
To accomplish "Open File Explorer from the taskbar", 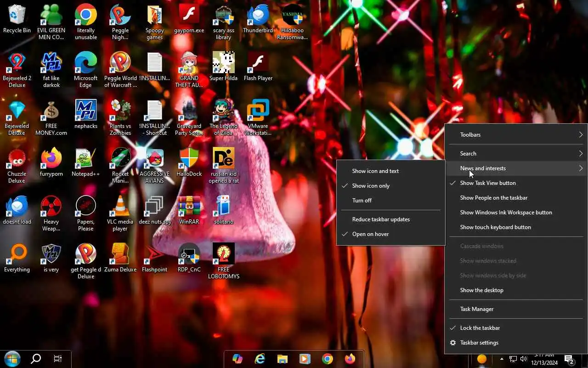I will click(x=283, y=359).
